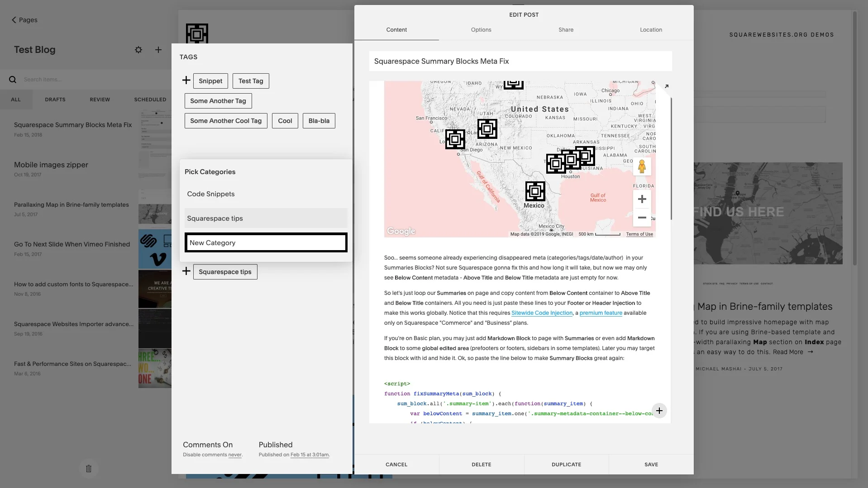This screenshot has width=868, height=488.
Task: Delete the post
Action: pos(482,464)
